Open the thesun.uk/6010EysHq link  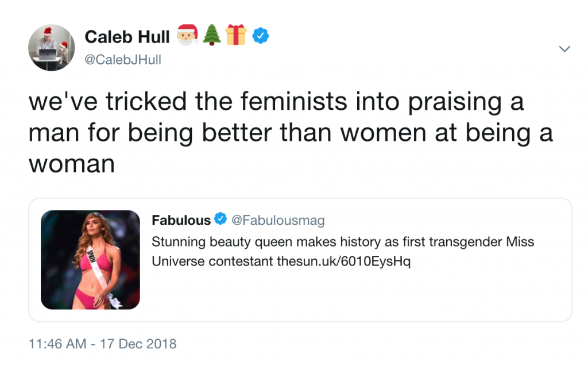344,262
